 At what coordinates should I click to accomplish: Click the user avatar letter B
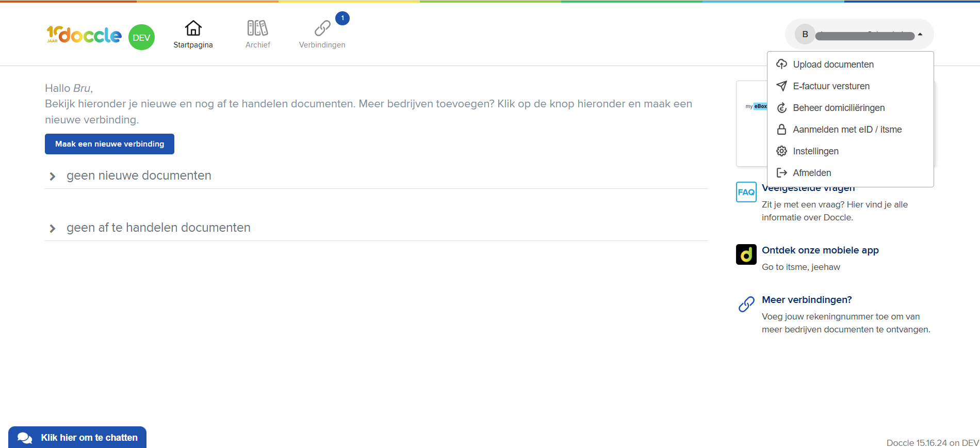[x=805, y=34]
